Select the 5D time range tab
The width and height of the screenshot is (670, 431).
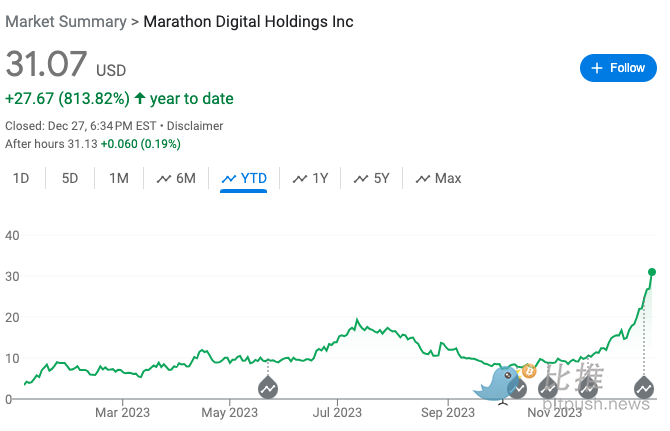tap(70, 178)
